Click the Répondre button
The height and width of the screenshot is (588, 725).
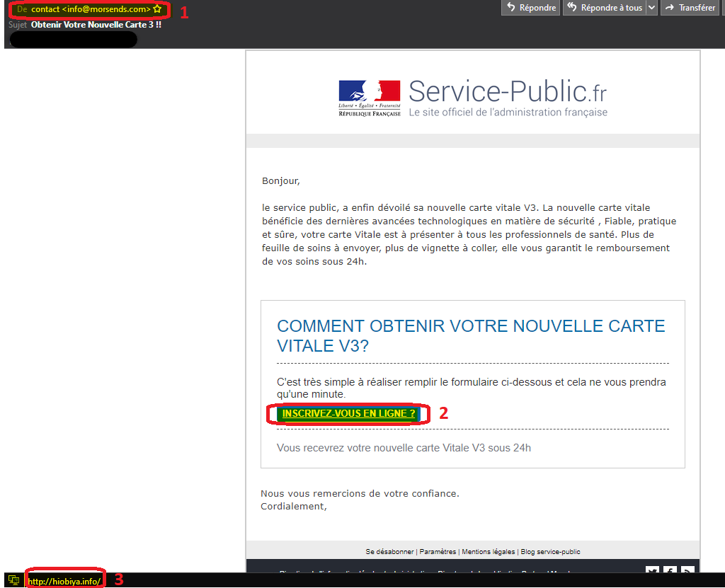tap(531, 7)
